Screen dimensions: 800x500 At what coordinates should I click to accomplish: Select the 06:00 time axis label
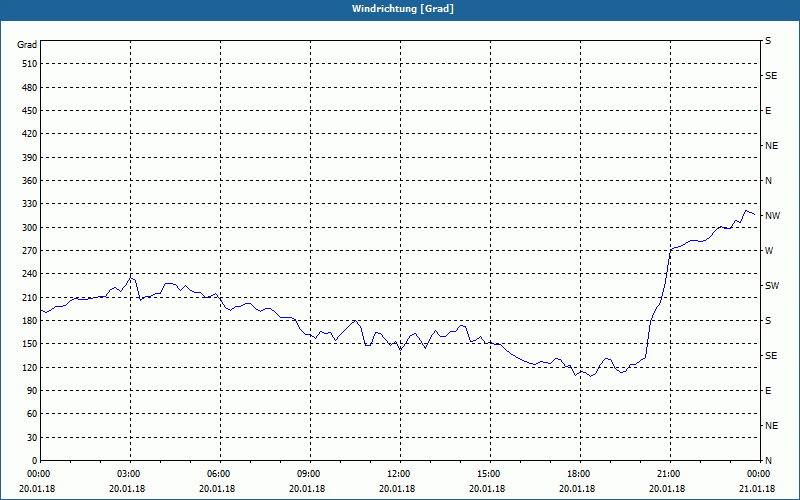(x=217, y=474)
